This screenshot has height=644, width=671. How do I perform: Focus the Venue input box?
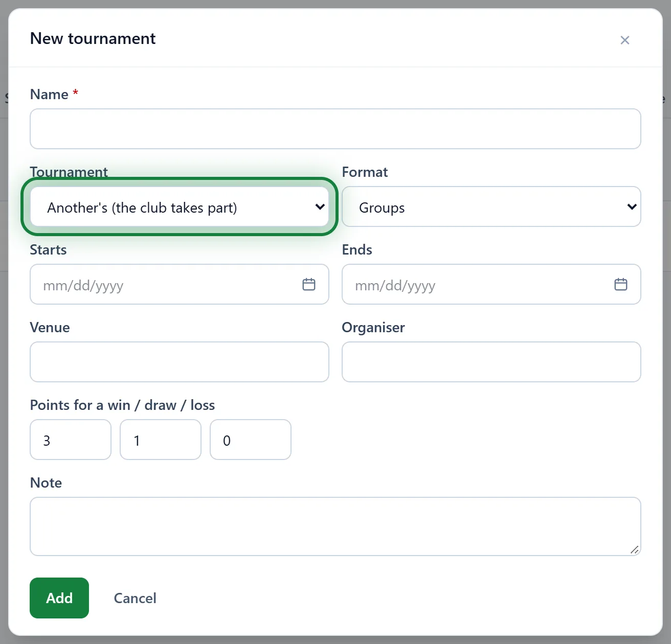(180, 362)
